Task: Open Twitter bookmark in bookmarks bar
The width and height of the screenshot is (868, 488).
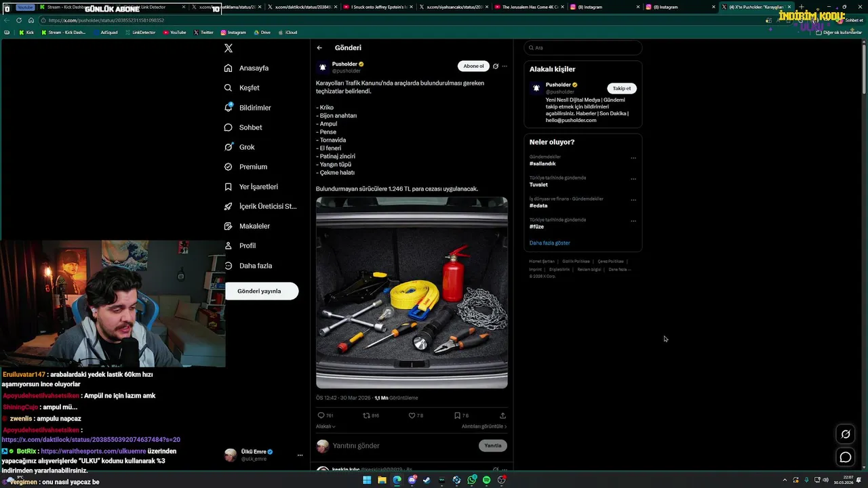Action: click(x=203, y=33)
